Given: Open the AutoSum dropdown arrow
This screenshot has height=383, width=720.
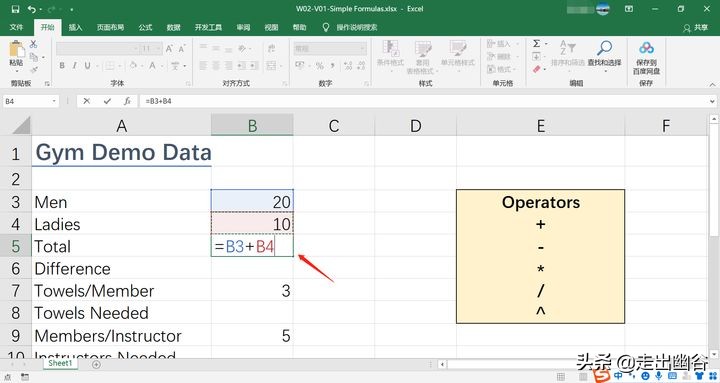Looking at the screenshot, I should [x=546, y=44].
